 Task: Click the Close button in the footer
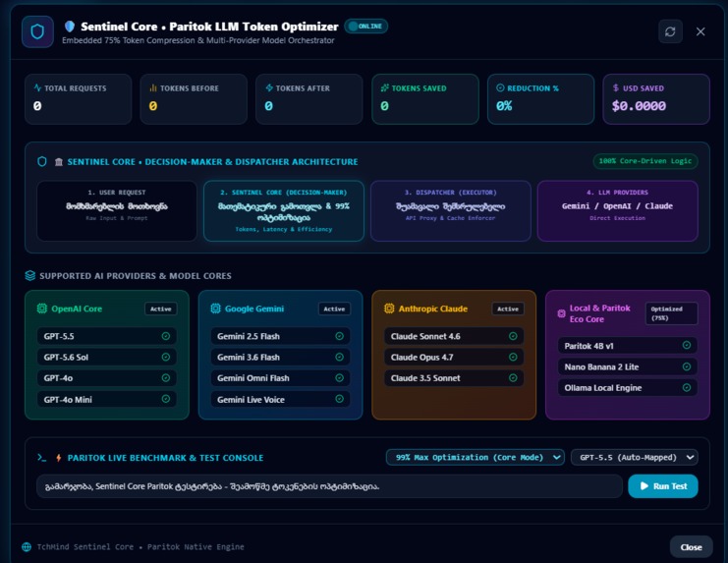[x=691, y=546]
